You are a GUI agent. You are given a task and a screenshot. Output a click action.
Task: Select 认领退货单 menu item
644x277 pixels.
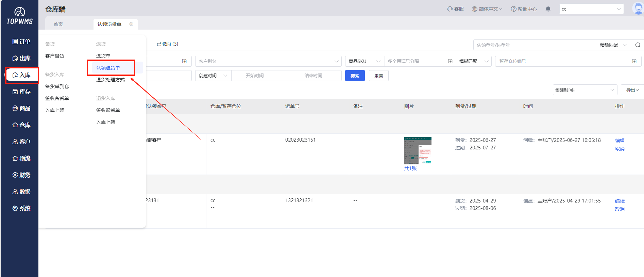click(108, 68)
